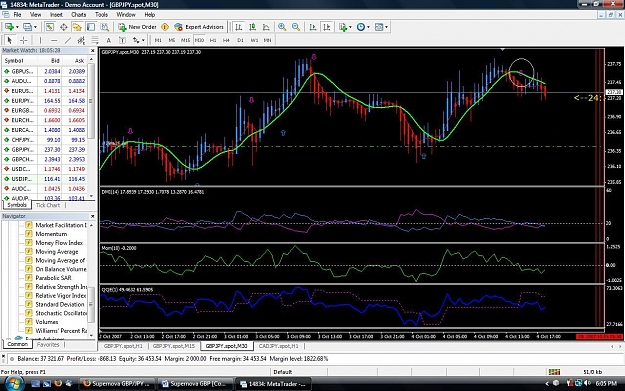Select the arrow Cursor tool
This screenshot has width=625, height=391.
pyautogui.click(x=10, y=40)
